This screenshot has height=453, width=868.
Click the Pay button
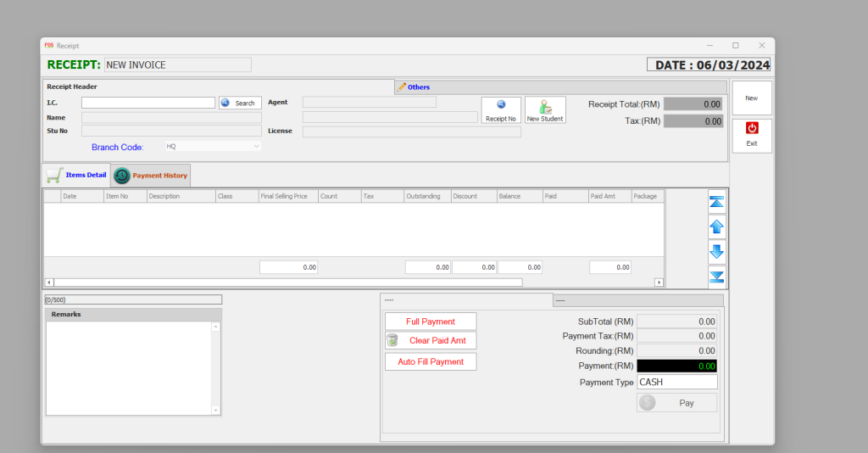tap(677, 403)
